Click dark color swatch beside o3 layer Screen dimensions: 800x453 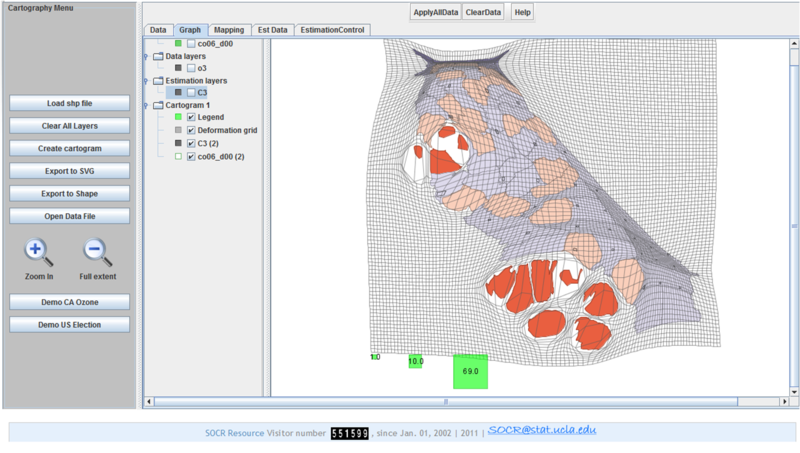(x=178, y=68)
